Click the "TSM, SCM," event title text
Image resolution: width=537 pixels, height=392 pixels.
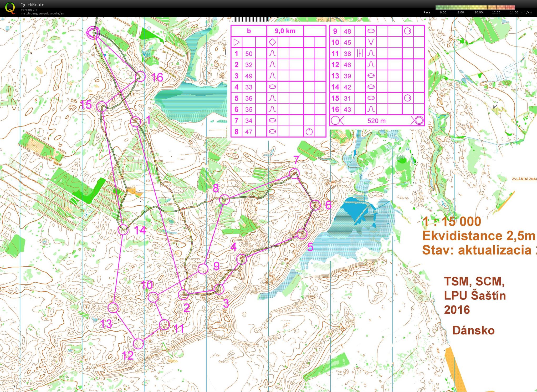pos(474,282)
